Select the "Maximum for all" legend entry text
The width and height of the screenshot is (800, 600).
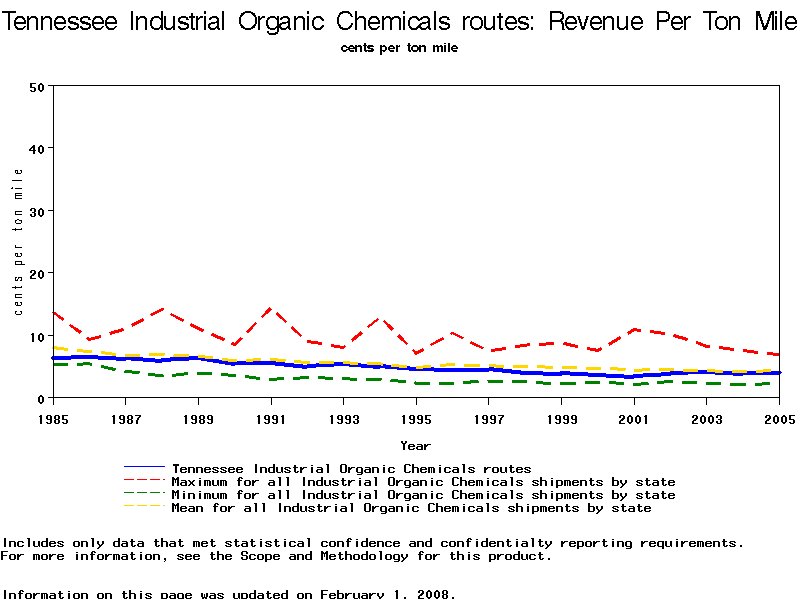pos(423,482)
